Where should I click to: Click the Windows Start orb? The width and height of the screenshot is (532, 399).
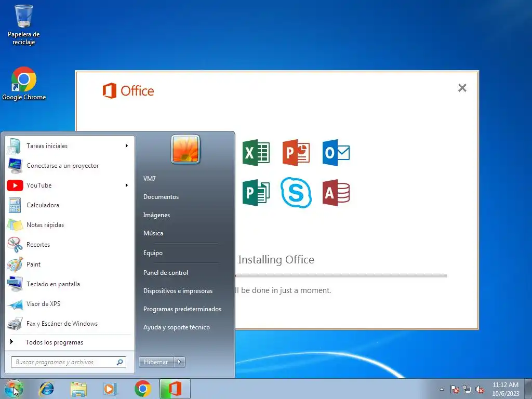click(x=14, y=389)
